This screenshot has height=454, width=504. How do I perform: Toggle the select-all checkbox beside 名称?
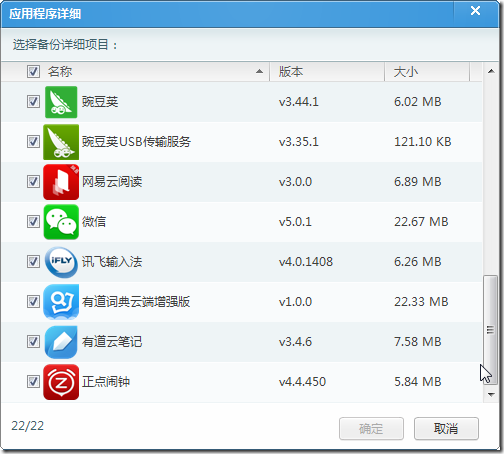click(33, 71)
